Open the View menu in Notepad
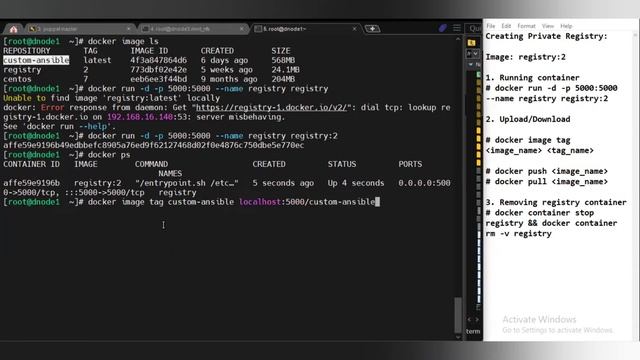The width and height of the screenshot is (640, 360). tap(548, 26)
